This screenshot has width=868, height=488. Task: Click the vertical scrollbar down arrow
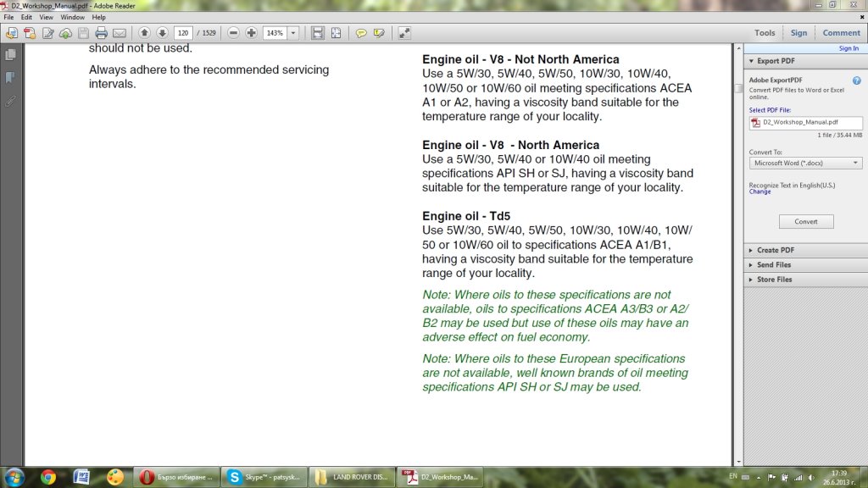[x=738, y=462]
